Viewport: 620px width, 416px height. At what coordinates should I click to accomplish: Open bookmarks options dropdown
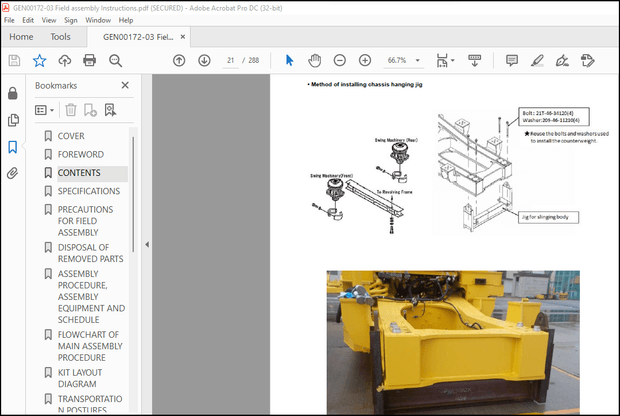(44, 110)
